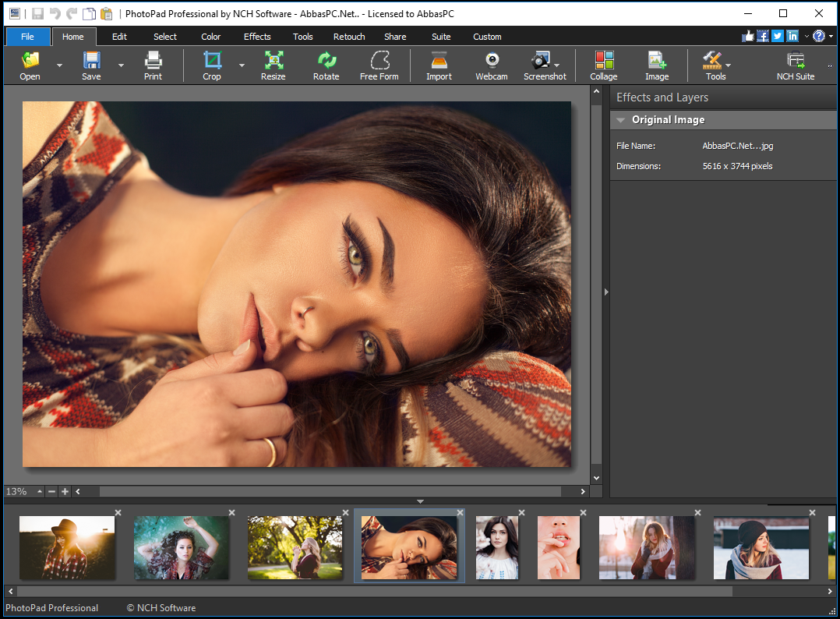Collapse the Original Image section

coord(621,120)
